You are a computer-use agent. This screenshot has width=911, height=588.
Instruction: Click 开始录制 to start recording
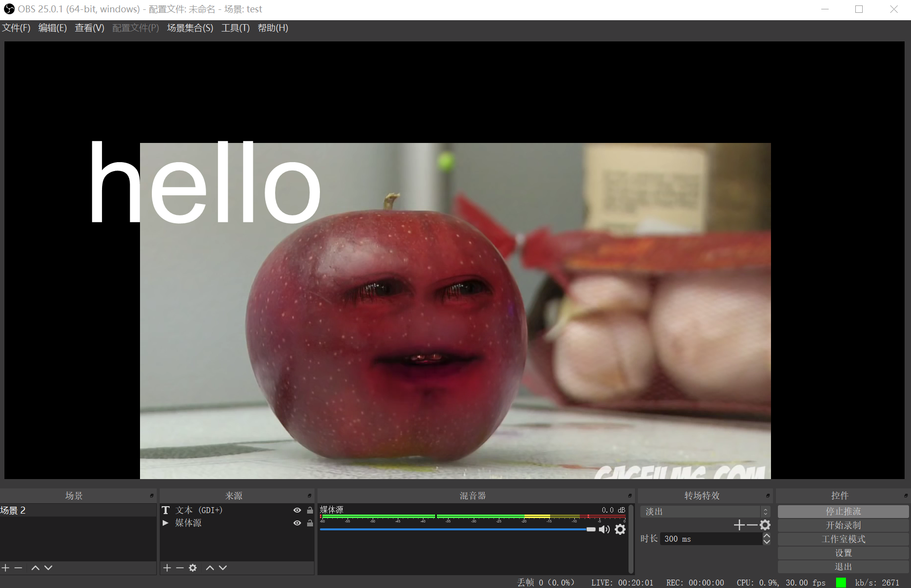[843, 525]
